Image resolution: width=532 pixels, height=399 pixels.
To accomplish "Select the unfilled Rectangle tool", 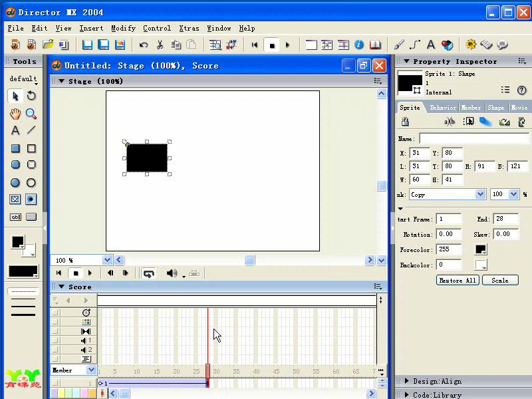I will click(31, 148).
